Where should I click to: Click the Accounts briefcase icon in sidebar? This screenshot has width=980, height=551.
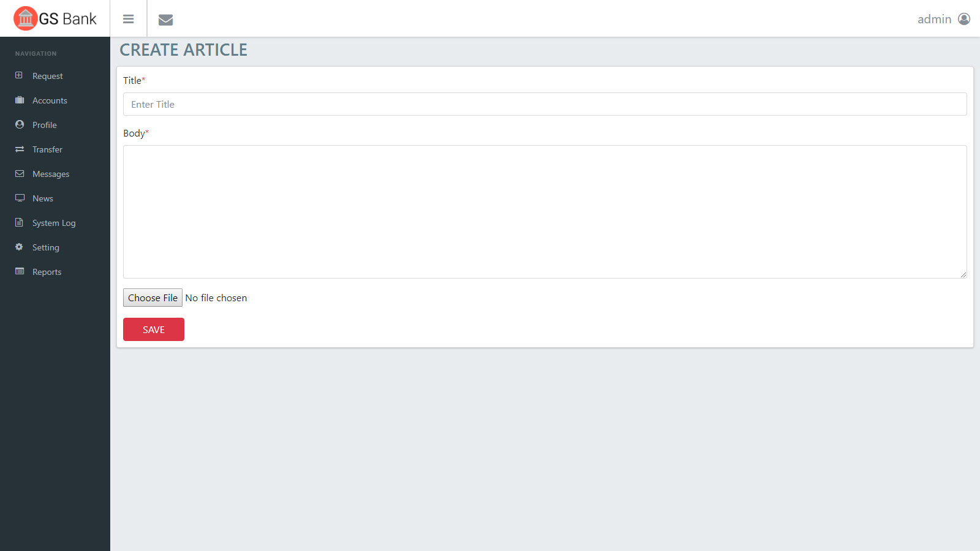pyautogui.click(x=20, y=100)
